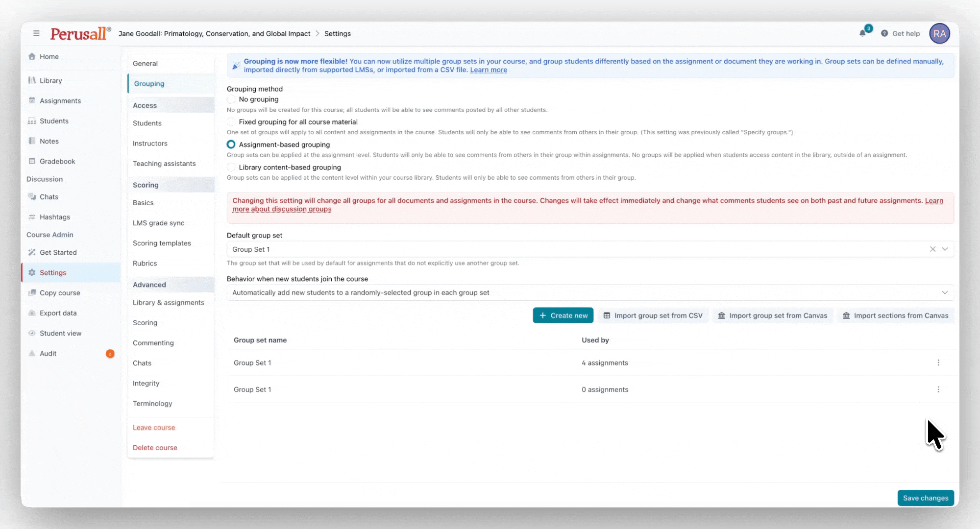Open the RA user avatar menu

coord(939,34)
